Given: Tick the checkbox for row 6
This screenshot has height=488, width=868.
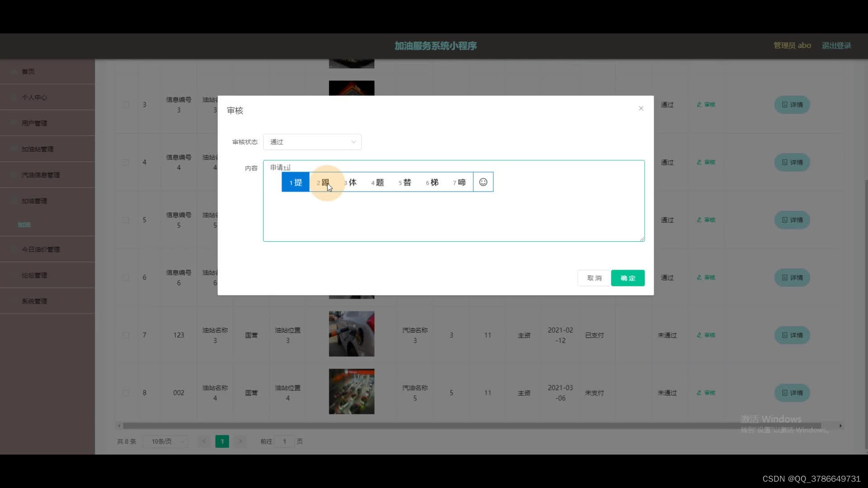Looking at the screenshot, I should pyautogui.click(x=126, y=277).
